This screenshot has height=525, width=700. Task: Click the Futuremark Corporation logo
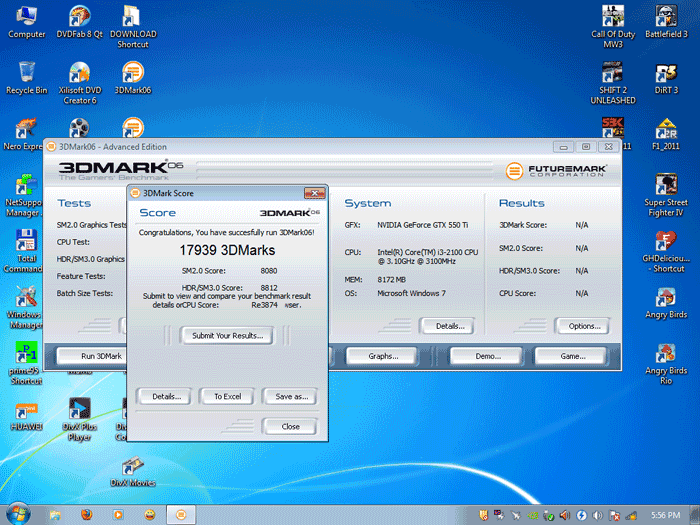click(x=556, y=171)
